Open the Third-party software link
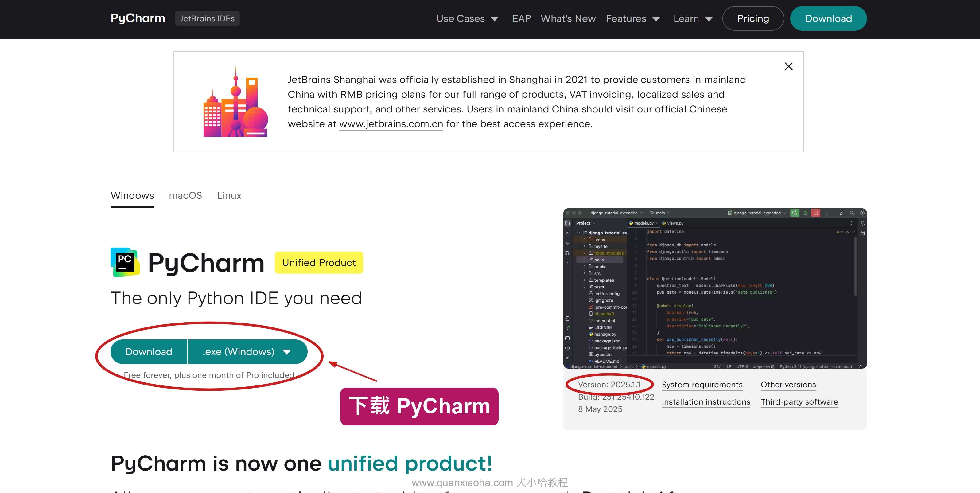The width and height of the screenshot is (980, 493). click(x=799, y=402)
